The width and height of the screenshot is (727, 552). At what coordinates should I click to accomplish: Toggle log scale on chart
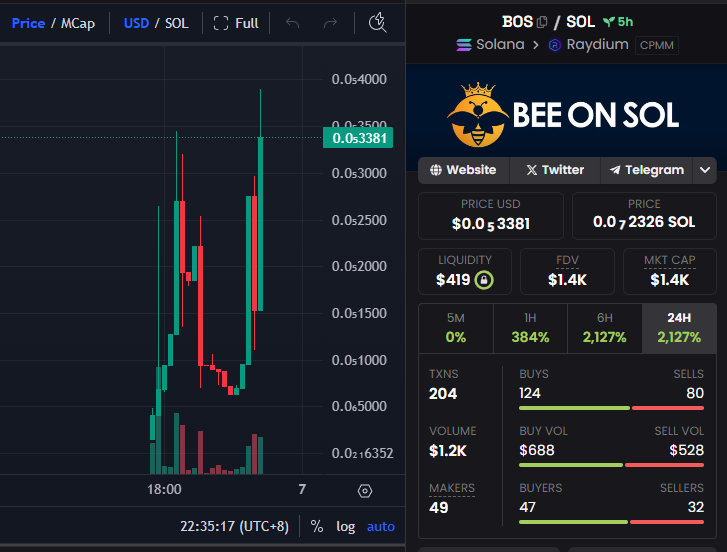[345, 526]
